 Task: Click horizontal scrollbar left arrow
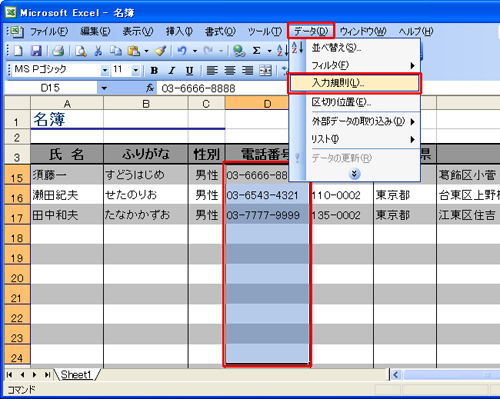(396, 375)
